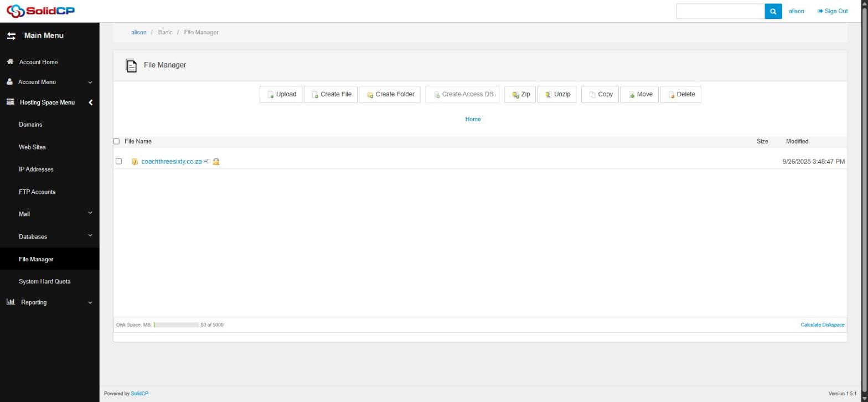Click the Disk Space usage progress bar
Viewport: 868px width, 402px height.
pyautogui.click(x=176, y=325)
